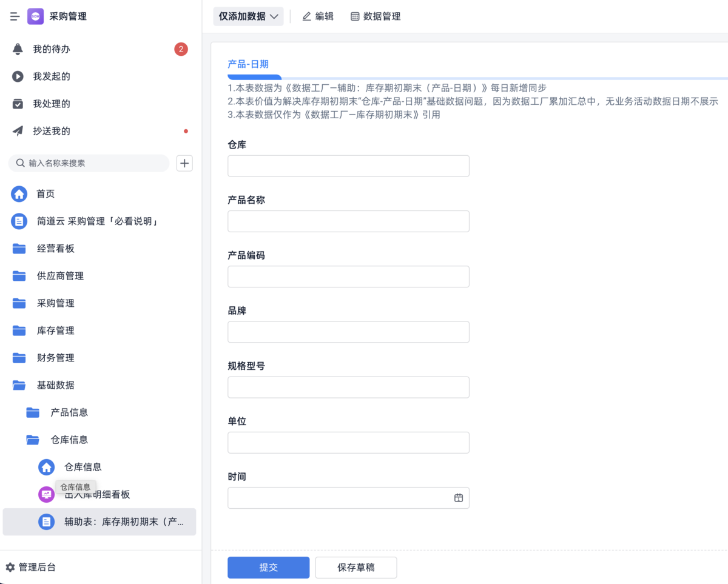
Task: Click 数据管理 in the top toolbar
Action: (x=376, y=16)
